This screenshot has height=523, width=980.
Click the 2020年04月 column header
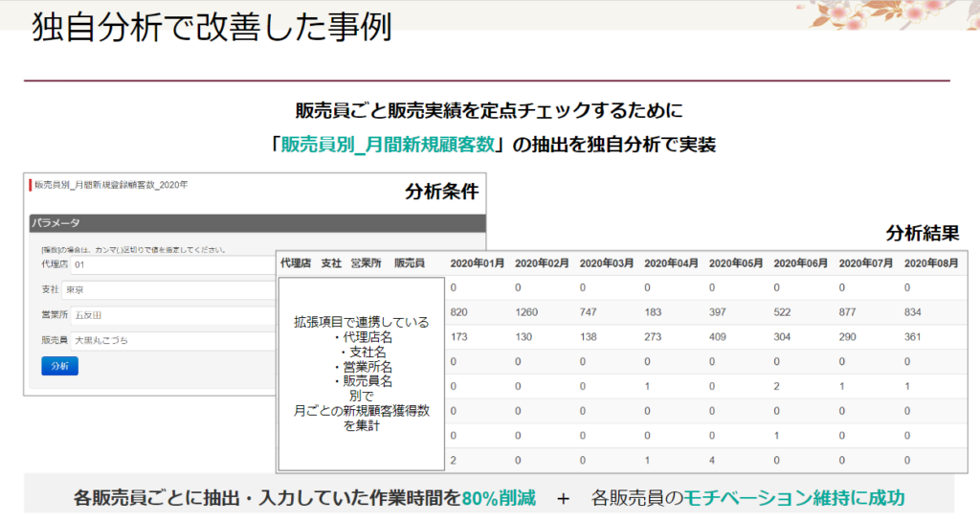(671, 262)
